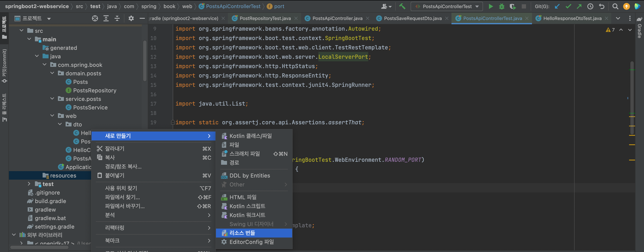Screen dimensions: 644x252
Task: Open Git history clock icon
Action: [x=590, y=7]
